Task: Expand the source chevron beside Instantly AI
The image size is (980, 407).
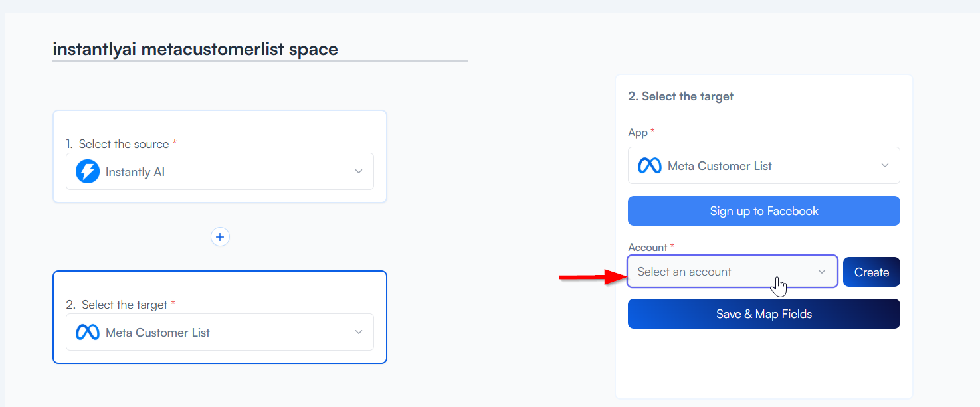Action: click(359, 171)
